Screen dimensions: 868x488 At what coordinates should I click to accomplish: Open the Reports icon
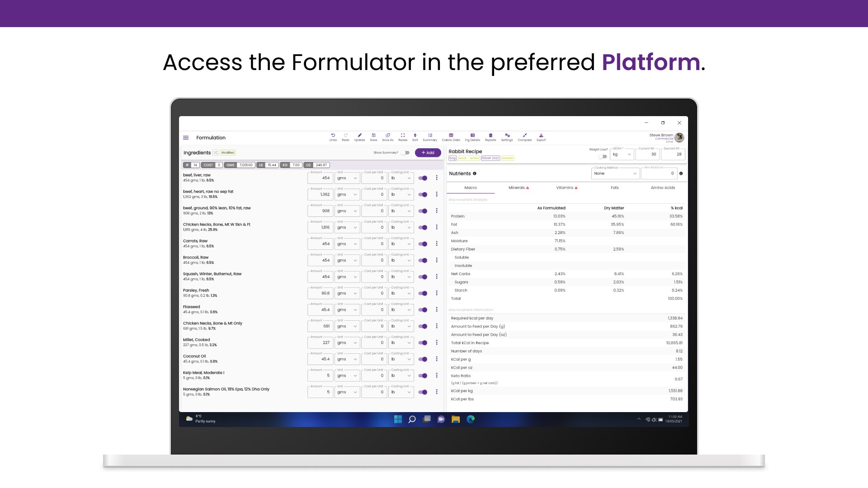coord(491,137)
